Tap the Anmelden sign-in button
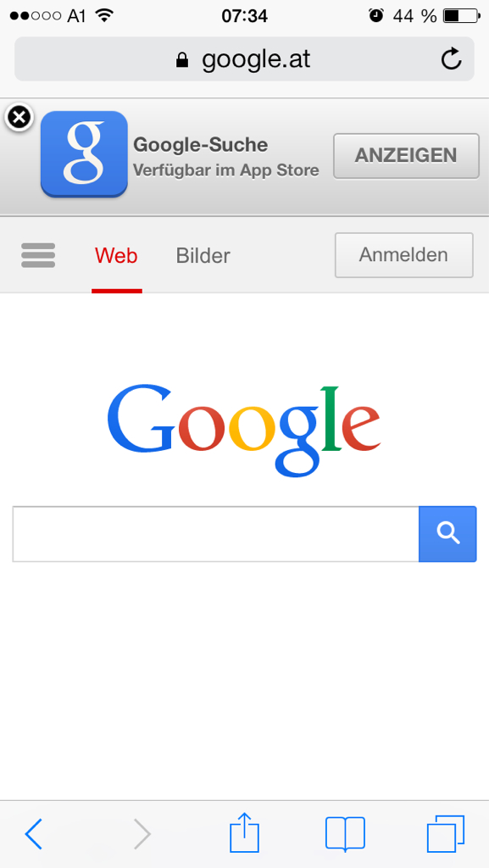The height and width of the screenshot is (868, 489). (403, 255)
